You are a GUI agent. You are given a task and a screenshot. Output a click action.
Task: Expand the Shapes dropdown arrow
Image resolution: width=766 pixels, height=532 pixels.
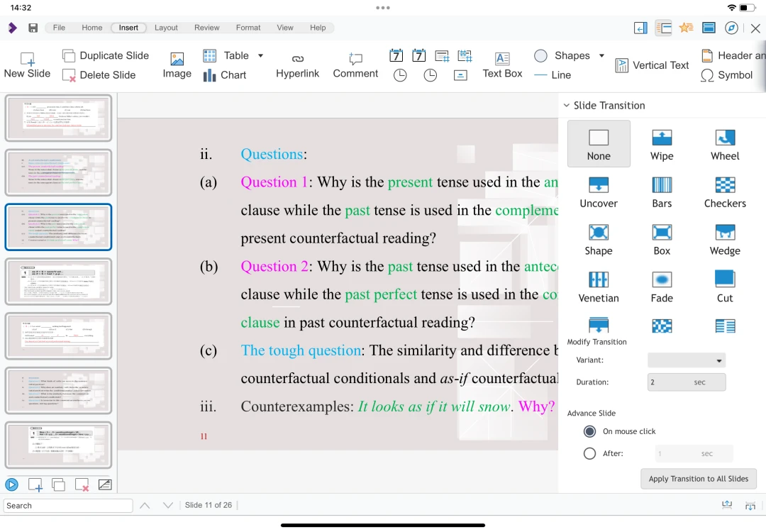tap(601, 55)
